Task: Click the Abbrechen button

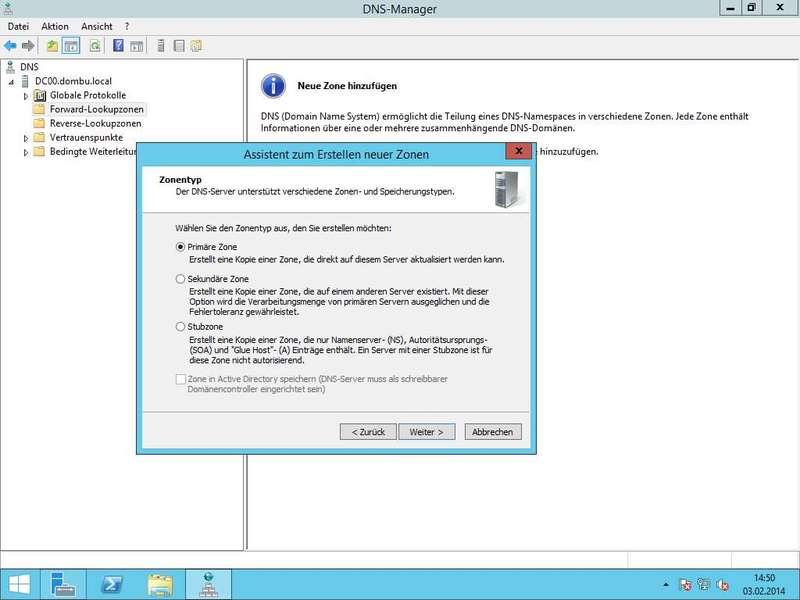Action: click(493, 432)
